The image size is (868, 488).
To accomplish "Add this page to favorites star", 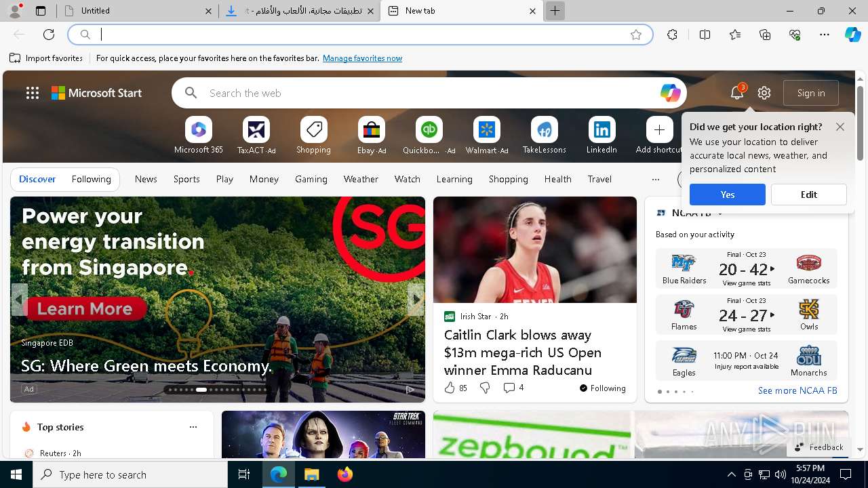I will (x=636, y=35).
